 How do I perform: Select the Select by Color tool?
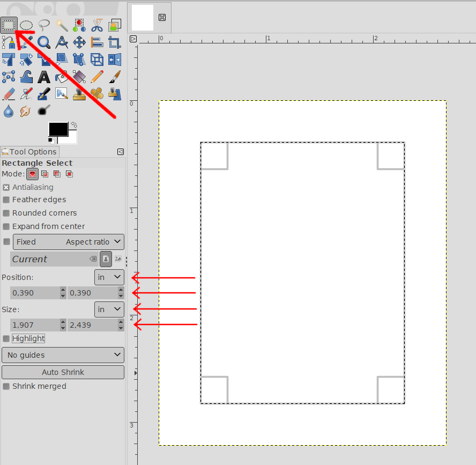[79, 25]
